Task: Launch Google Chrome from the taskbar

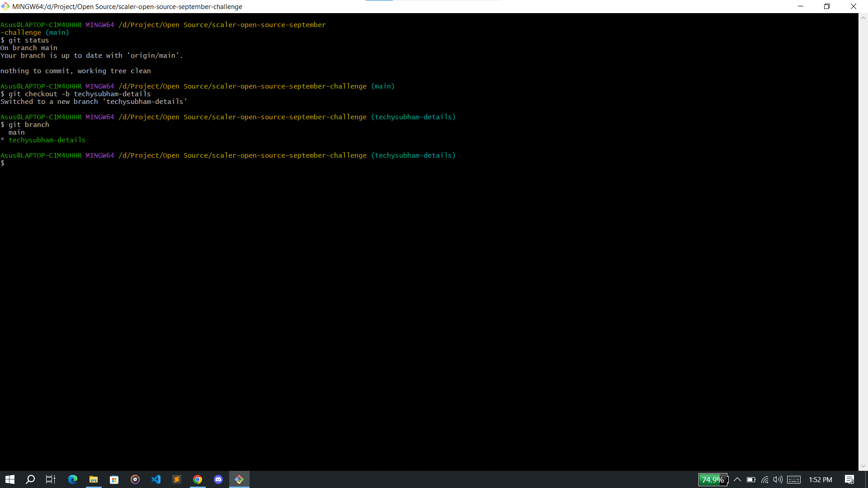Action: pyautogui.click(x=198, y=479)
